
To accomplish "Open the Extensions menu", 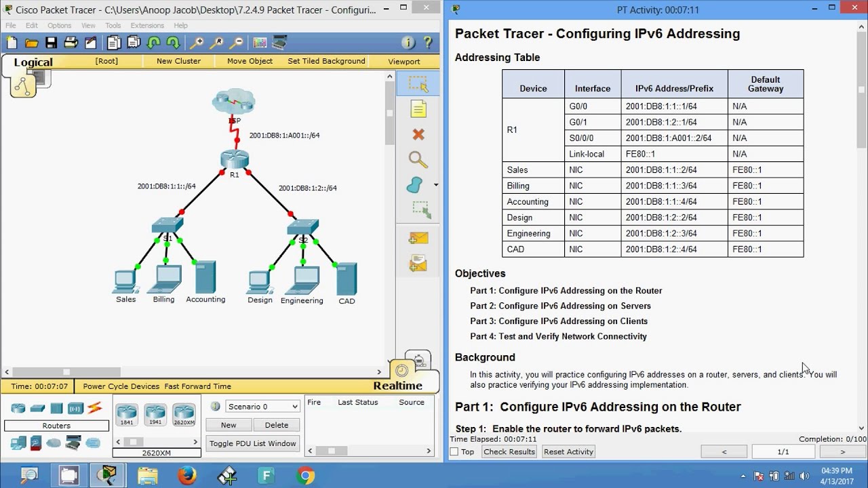I will [147, 26].
